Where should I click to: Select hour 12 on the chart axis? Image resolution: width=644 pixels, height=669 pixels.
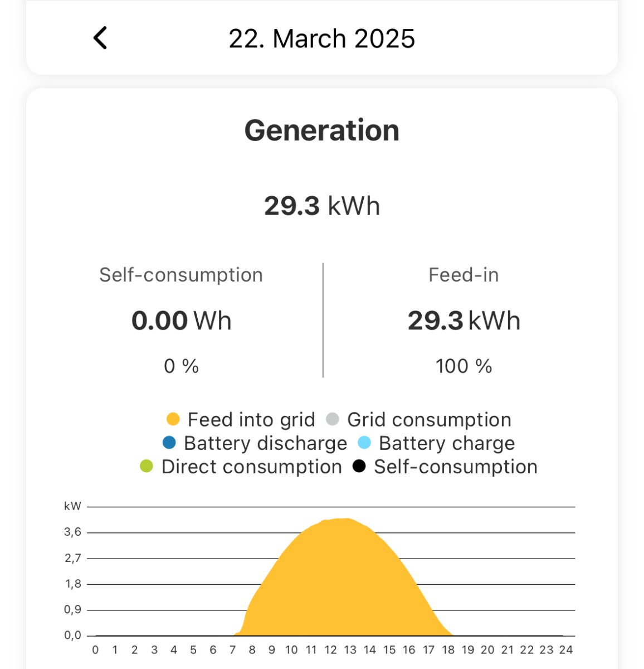(331, 649)
